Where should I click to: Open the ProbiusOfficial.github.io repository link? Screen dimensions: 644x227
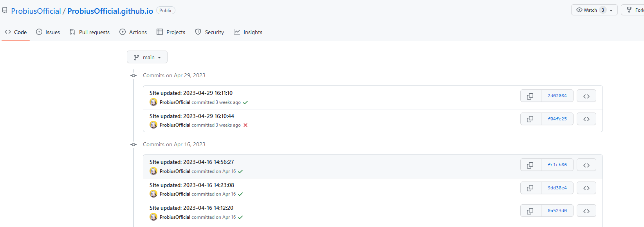coord(110,11)
